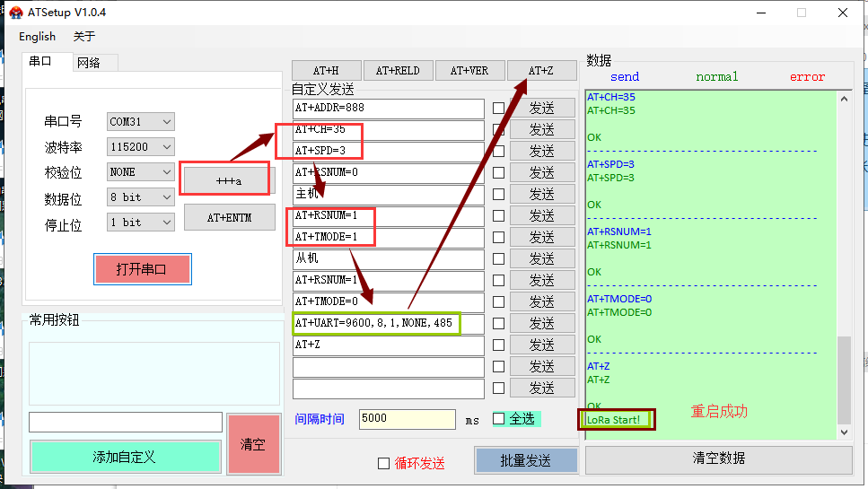Click the 打开串口 open port button
Image resolution: width=868 pixels, height=489 pixels.
pyautogui.click(x=142, y=269)
